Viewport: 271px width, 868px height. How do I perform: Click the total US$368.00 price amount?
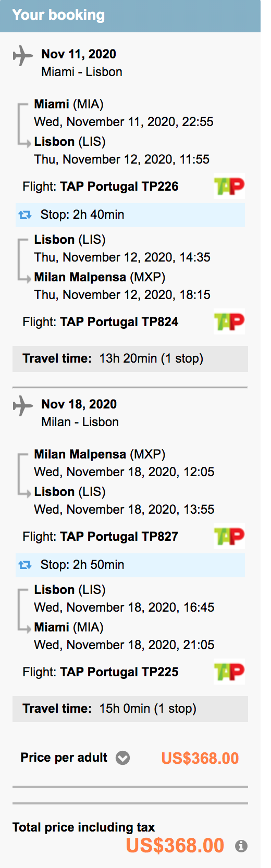pyautogui.click(x=175, y=846)
